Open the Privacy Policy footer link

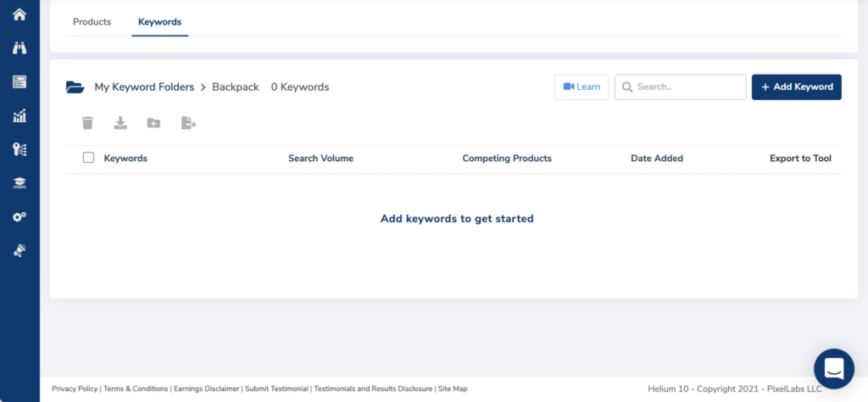coord(75,388)
